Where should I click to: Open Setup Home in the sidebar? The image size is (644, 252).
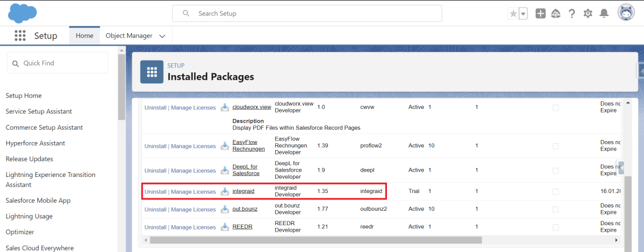click(x=24, y=95)
